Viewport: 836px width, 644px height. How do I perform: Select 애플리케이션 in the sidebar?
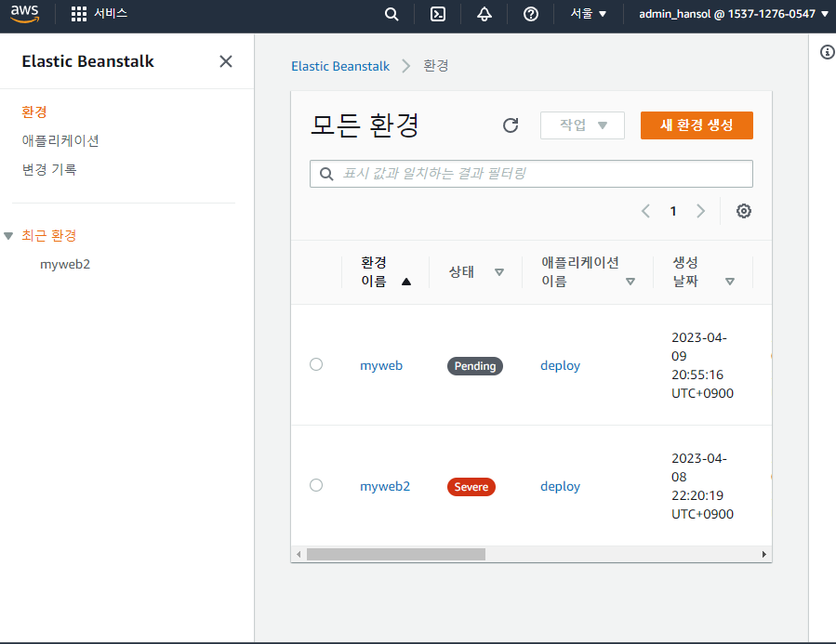[x=60, y=140]
